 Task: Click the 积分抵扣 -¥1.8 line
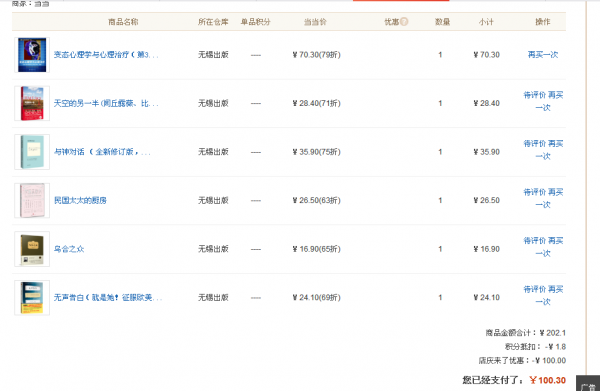click(535, 347)
